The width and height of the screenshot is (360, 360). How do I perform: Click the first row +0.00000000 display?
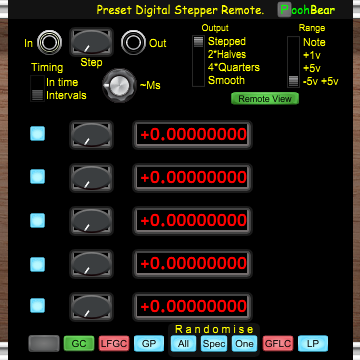click(192, 135)
